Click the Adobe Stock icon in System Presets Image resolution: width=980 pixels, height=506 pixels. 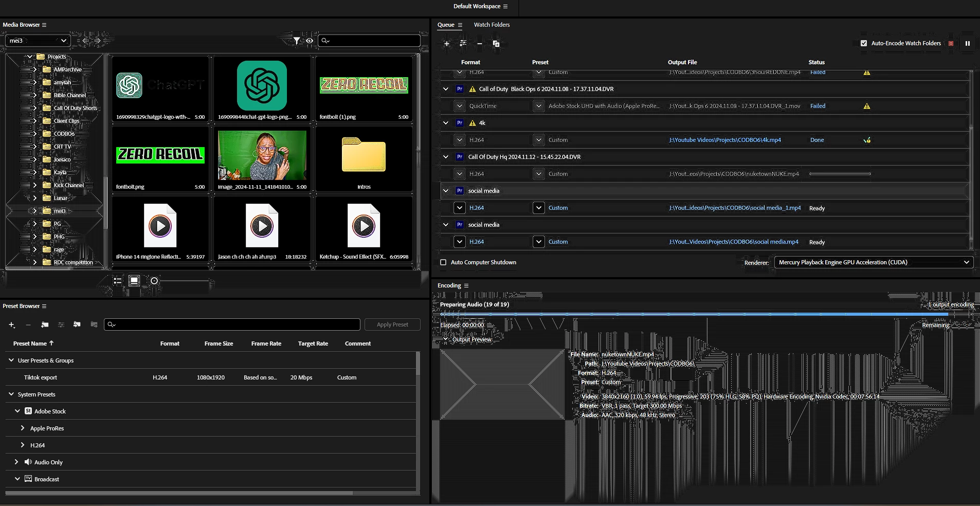28,411
